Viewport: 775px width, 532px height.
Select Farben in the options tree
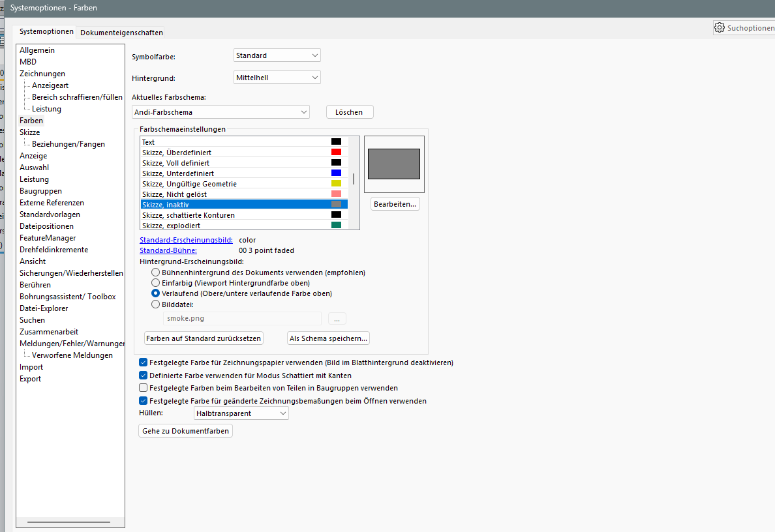[x=31, y=121]
